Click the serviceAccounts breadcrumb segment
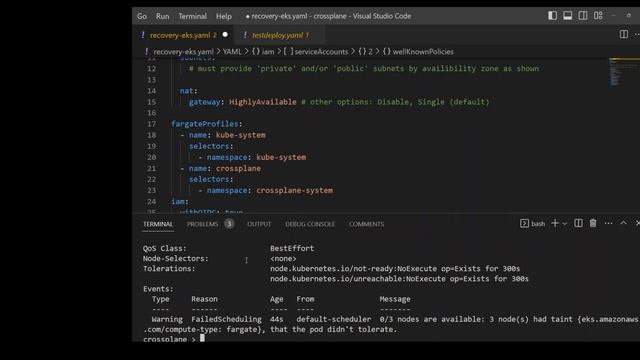This screenshot has height=360, width=640. click(316, 52)
